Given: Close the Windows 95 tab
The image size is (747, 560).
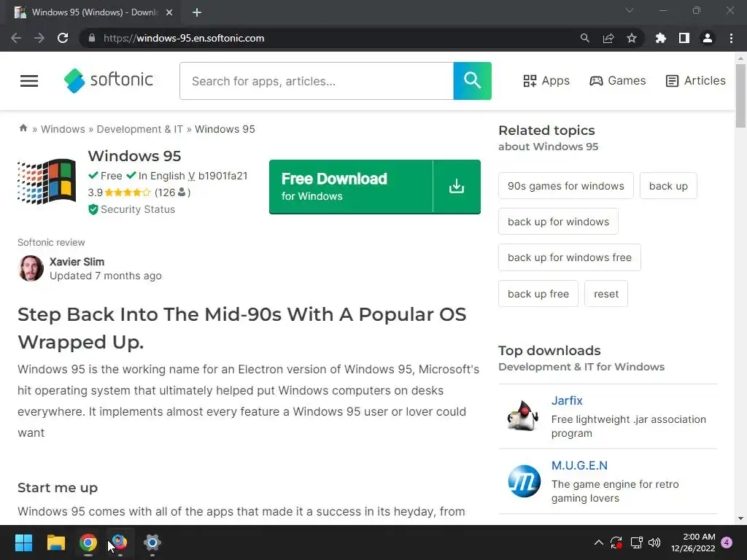Looking at the screenshot, I should click(169, 12).
